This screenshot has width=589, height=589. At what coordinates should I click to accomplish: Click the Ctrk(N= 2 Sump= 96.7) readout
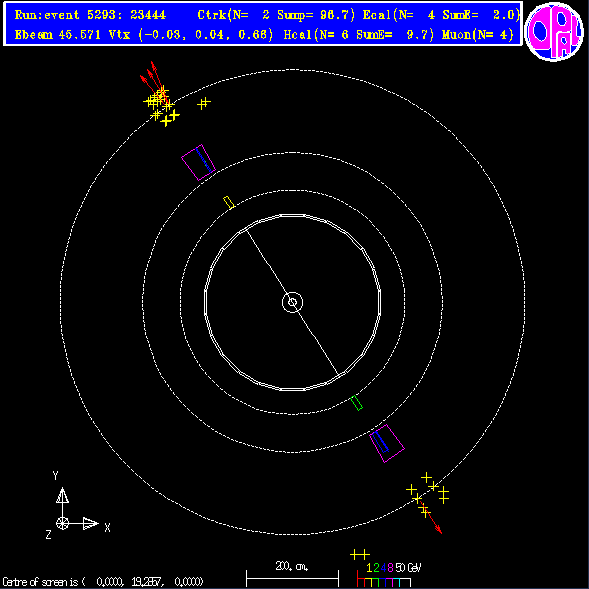click(x=276, y=15)
